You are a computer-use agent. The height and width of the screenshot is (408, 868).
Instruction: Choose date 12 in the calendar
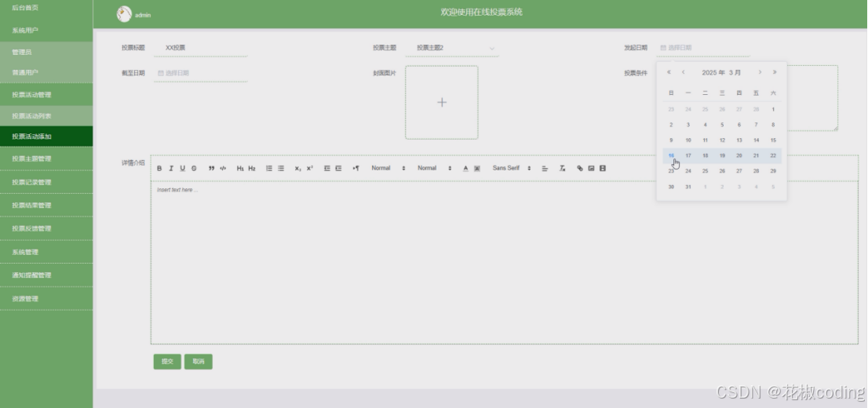click(x=722, y=140)
